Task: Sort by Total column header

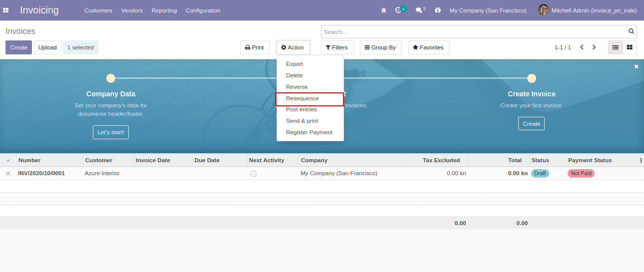Action: 499,160
